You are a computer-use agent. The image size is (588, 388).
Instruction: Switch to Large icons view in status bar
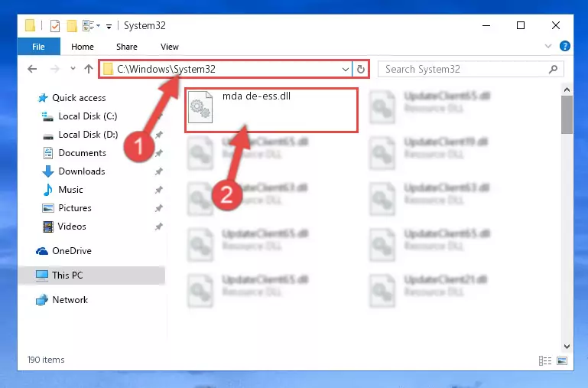[x=562, y=361]
